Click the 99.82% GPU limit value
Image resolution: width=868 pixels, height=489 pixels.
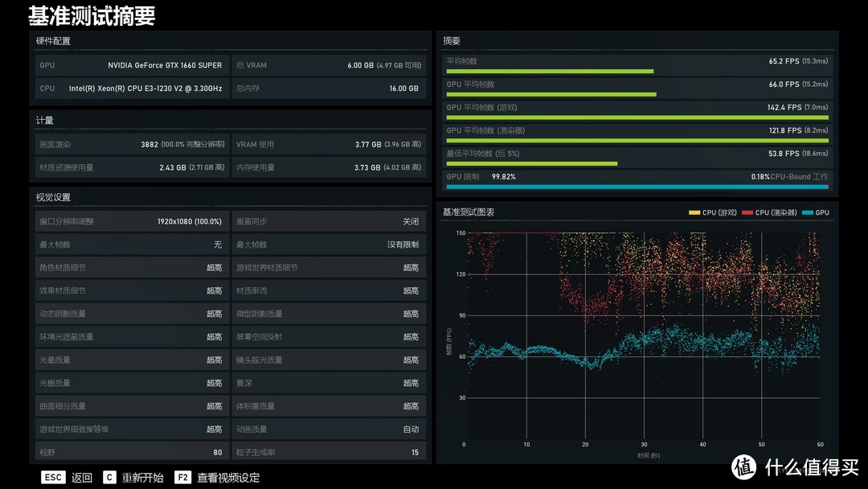(x=504, y=177)
